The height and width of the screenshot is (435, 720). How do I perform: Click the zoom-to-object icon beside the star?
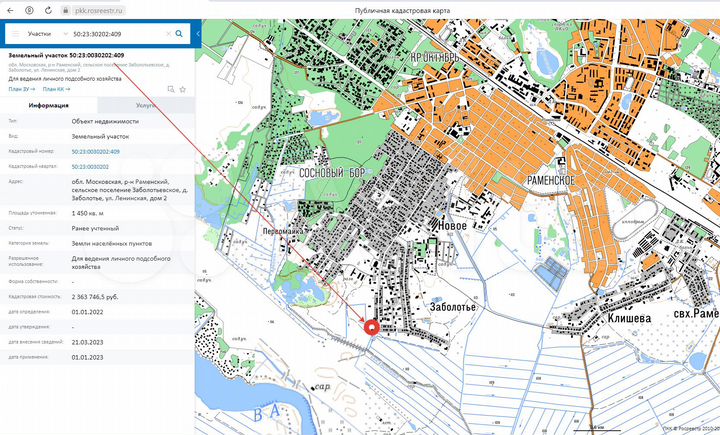pos(171,89)
